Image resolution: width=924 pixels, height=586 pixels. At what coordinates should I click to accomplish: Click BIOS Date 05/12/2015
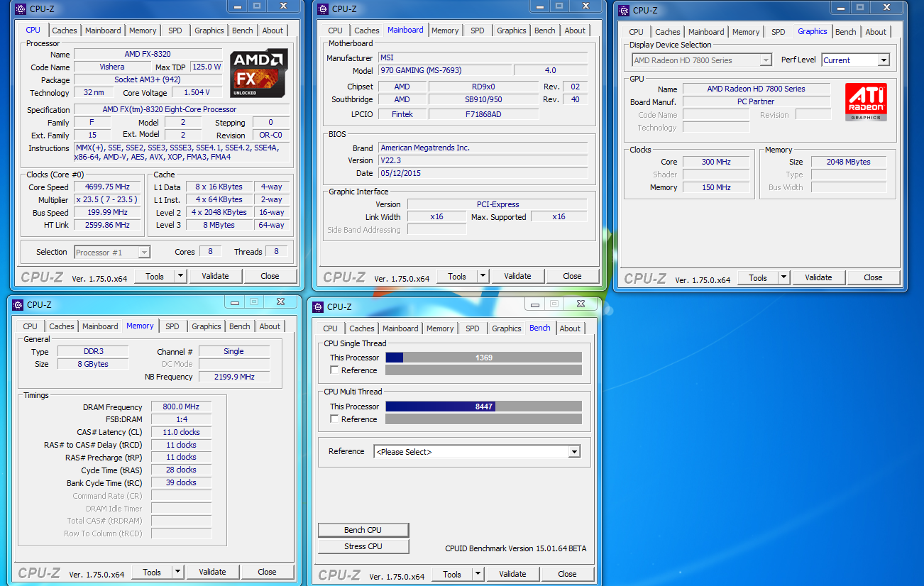[x=483, y=173]
